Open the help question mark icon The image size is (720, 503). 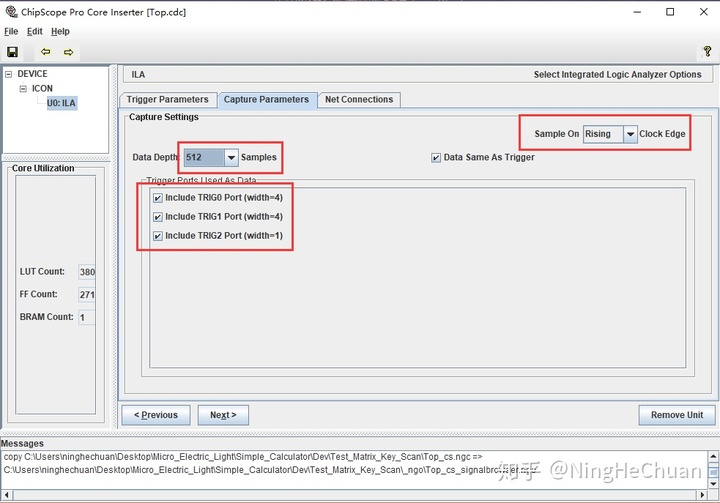click(x=707, y=51)
